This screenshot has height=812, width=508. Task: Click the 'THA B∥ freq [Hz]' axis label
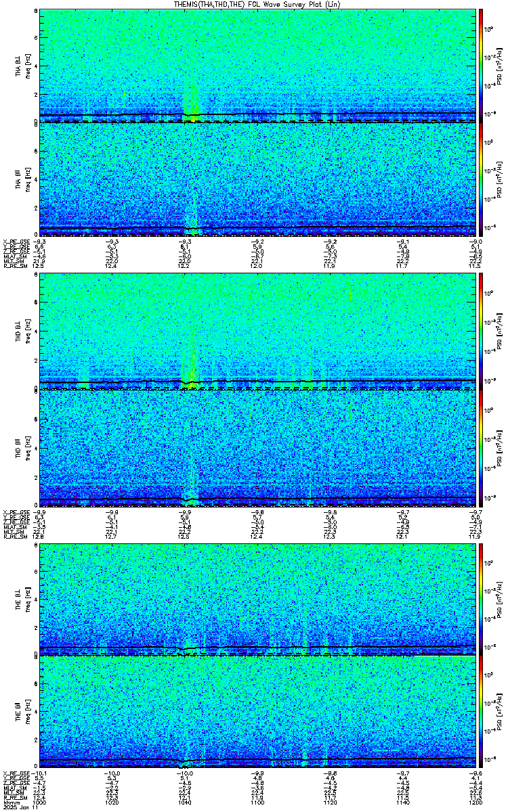23,179
